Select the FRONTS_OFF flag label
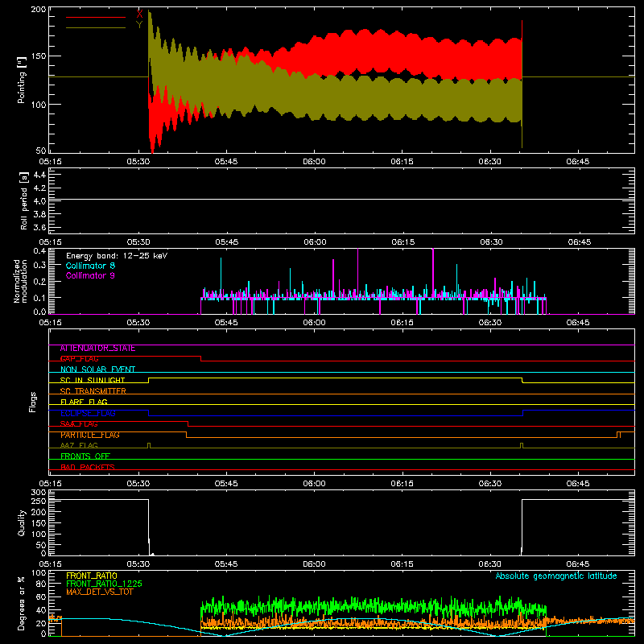This screenshot has height=644, width=644. [85, 456]
